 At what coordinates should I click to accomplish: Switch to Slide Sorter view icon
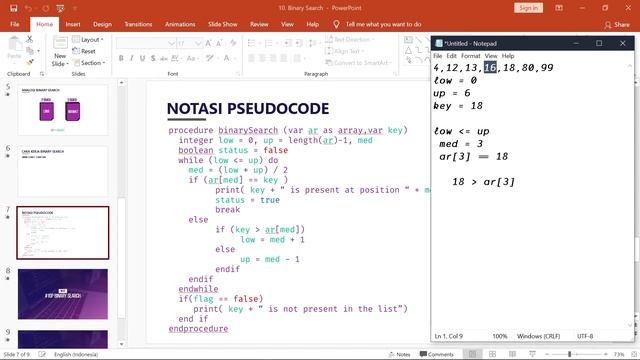(493, 354)
